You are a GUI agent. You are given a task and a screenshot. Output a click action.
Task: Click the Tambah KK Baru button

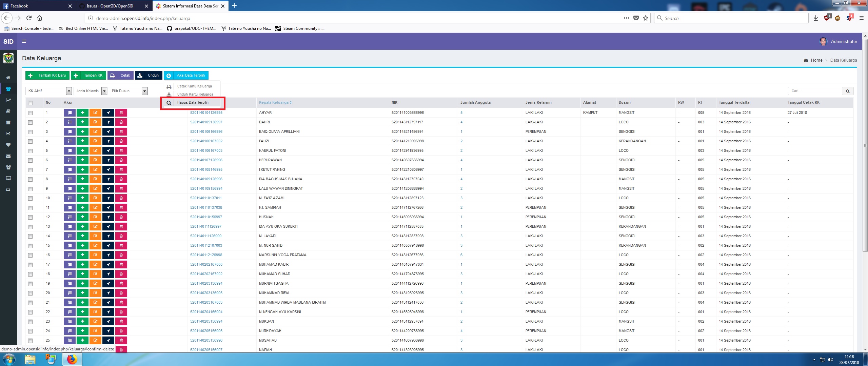click(x=47, y=75)
